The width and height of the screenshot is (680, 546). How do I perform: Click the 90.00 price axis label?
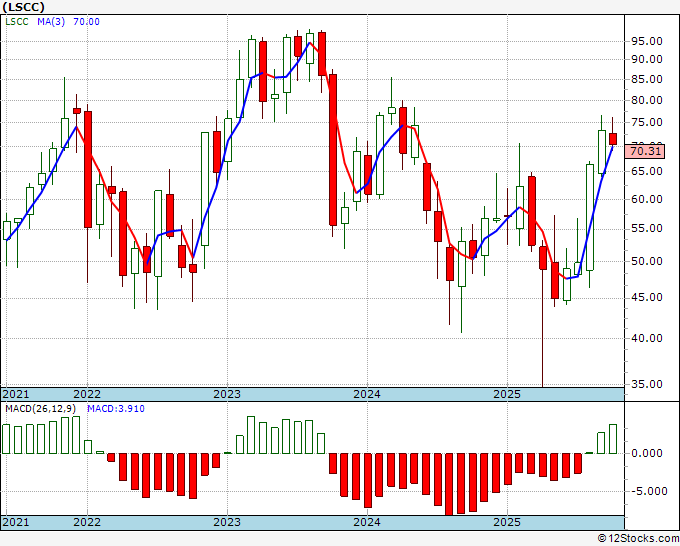click(647, 59)
